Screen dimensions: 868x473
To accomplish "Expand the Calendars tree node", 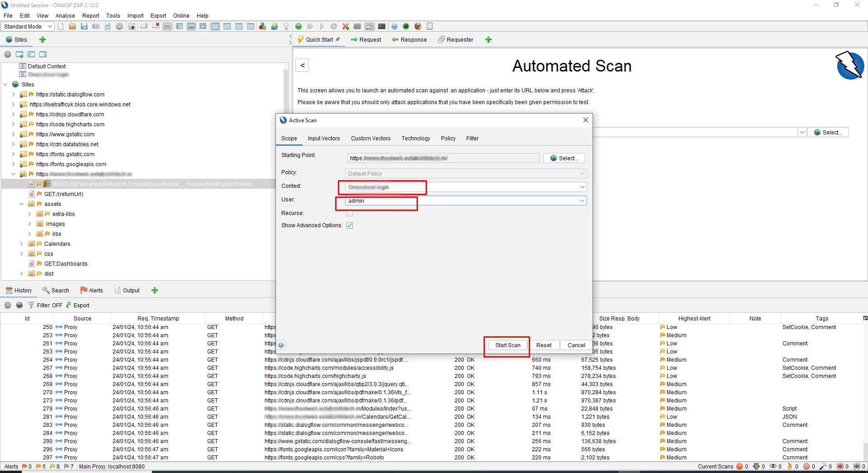I will pos(21,244).
